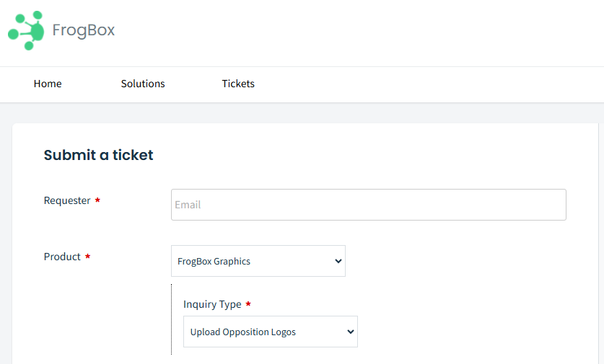Image resolution: width=604 pixels, height=364 pixels.
Task: Click the red asterisk beside Product
Action: (87, 257)
